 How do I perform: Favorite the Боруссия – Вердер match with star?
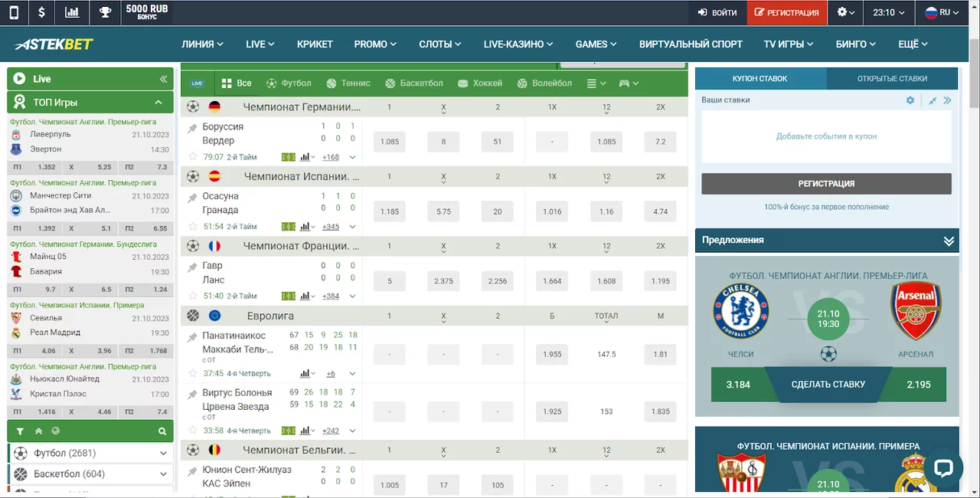point(193,157)
